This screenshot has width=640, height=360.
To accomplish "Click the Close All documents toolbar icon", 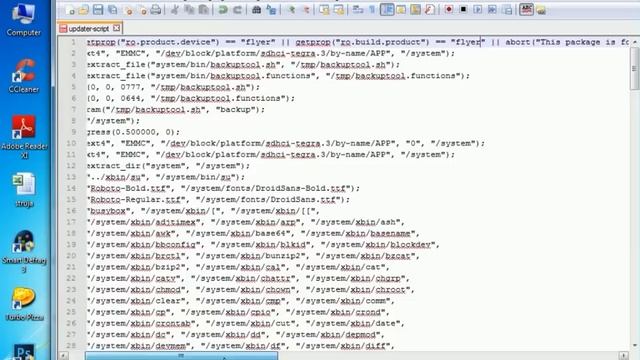I will [x=142, y=10].
